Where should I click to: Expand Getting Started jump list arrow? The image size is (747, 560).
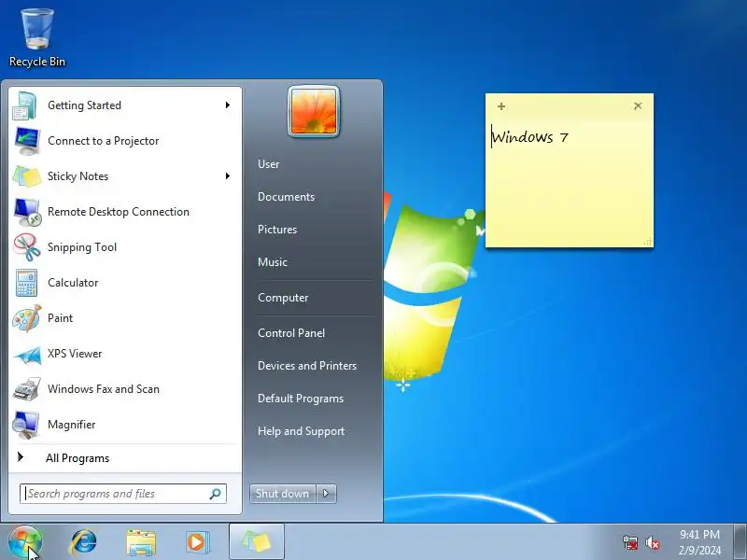(x=228, y=105)
